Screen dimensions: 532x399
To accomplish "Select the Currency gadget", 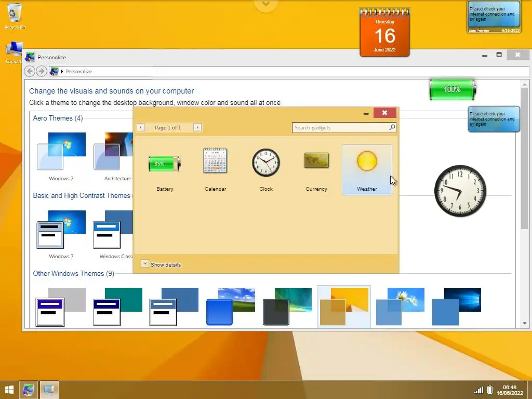I will pyautogui.click(x=316, y=170).
